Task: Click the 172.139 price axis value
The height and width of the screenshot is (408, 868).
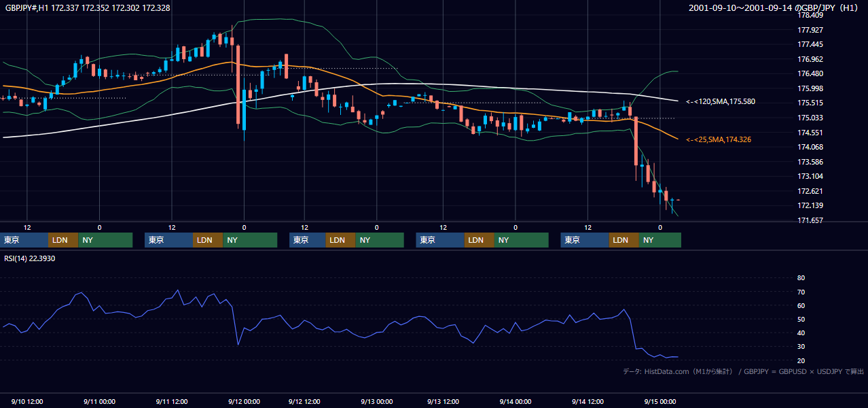Action: [810, 205]
